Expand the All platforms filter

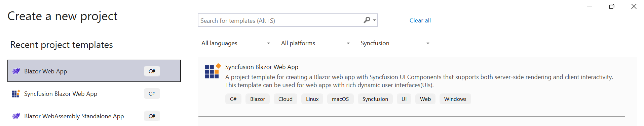pos(315,43)
